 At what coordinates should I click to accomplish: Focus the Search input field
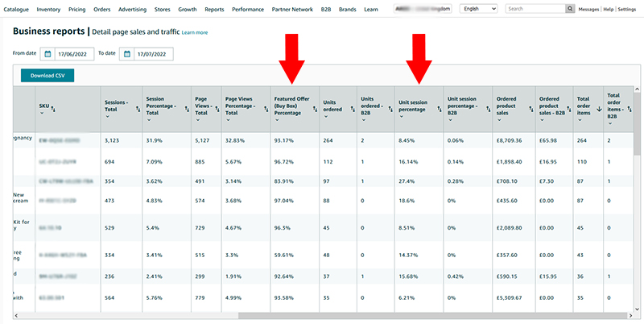pyautogui.click(x=535, y=9)
